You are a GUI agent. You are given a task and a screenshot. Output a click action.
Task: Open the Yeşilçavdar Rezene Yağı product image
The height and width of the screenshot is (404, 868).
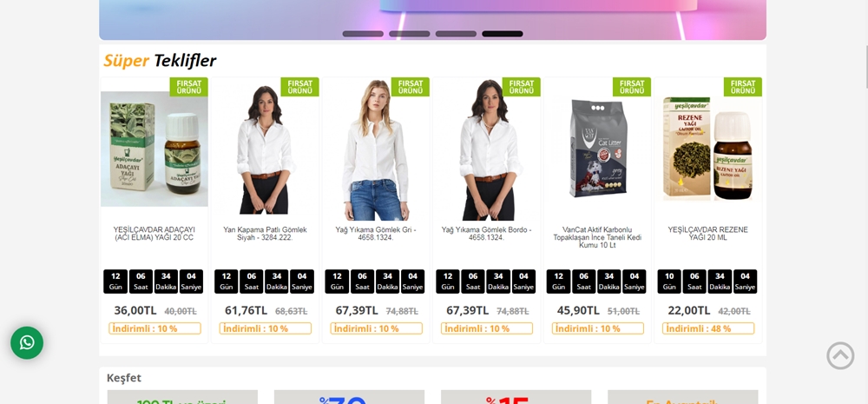pyautogui.click(x=708, y=149)
